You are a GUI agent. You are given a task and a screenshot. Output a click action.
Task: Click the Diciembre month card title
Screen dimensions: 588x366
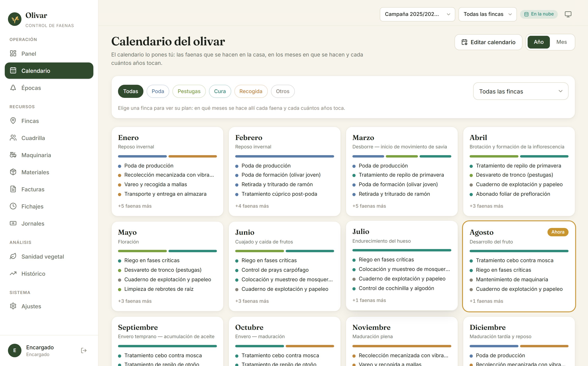click(487, 328)
